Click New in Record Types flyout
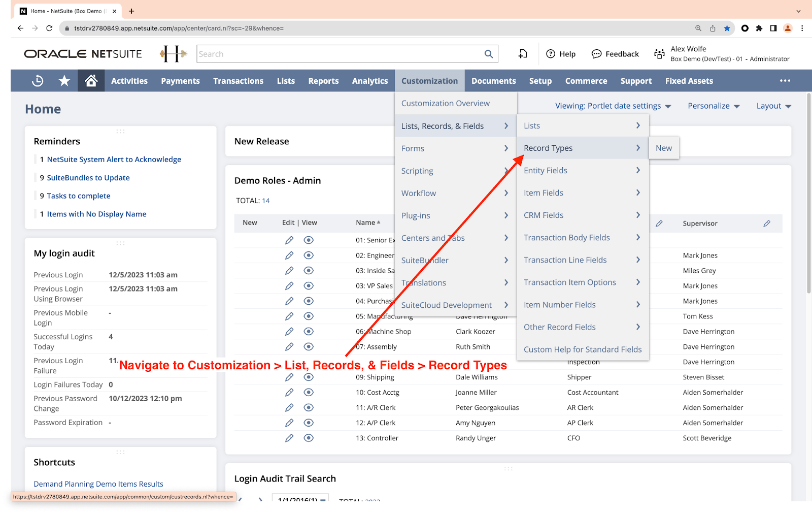Viewport: 812px width, 514px height. coord(663,148)
